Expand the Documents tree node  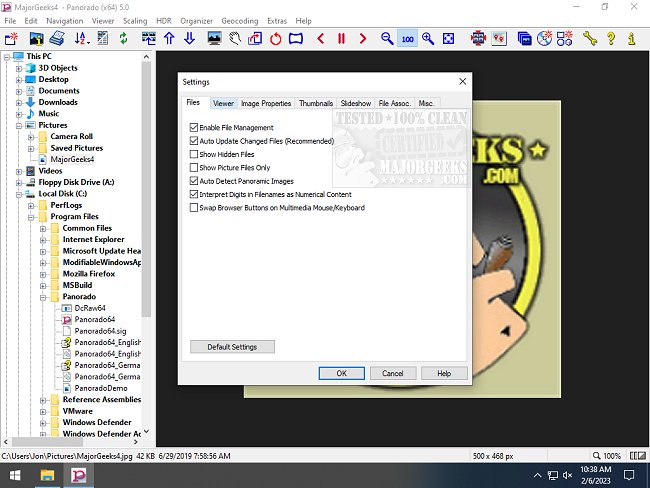click(x=19, y=91)
